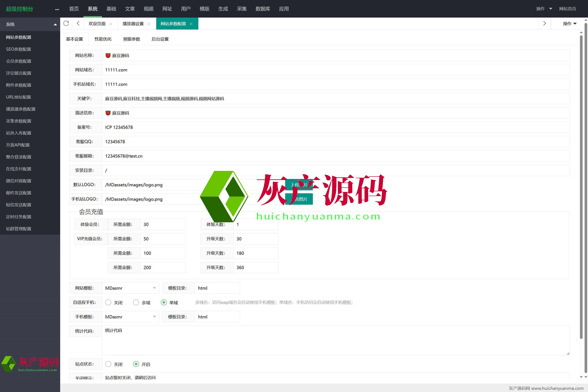
Task: Open the 网站模板 dropdown
Action: point(130,288)
